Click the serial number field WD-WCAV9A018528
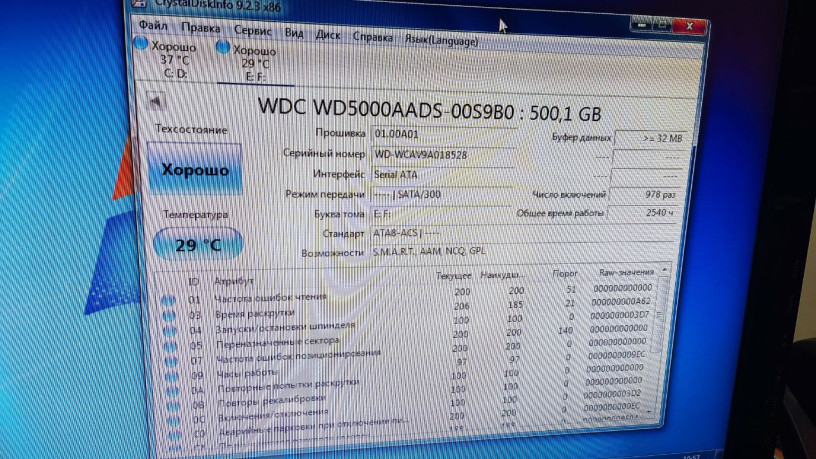 443,155
